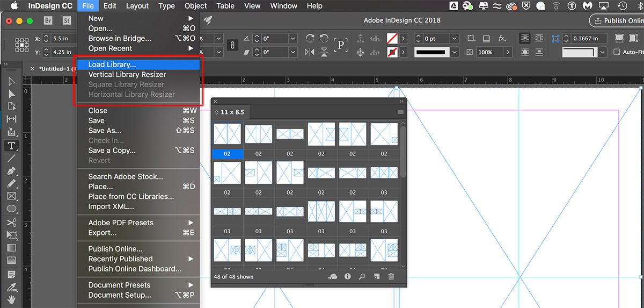The image size is (644, 308).
Task: Select the Free Transform tool
Action: coord(11,235)
